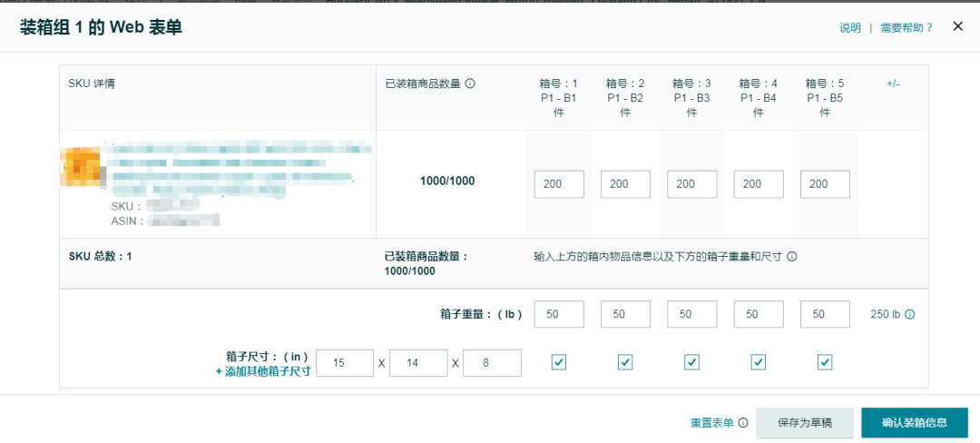Click info icon next to 250 lb total
980x443 pixels.
909,314
